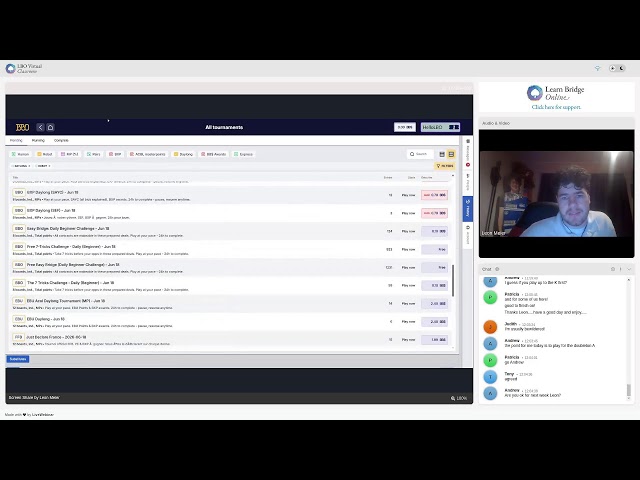Image resolution: width=640 pixels, height=480 pixels.
Task: Open chat settings gear beside Chat title
Action: pos(497,269)
